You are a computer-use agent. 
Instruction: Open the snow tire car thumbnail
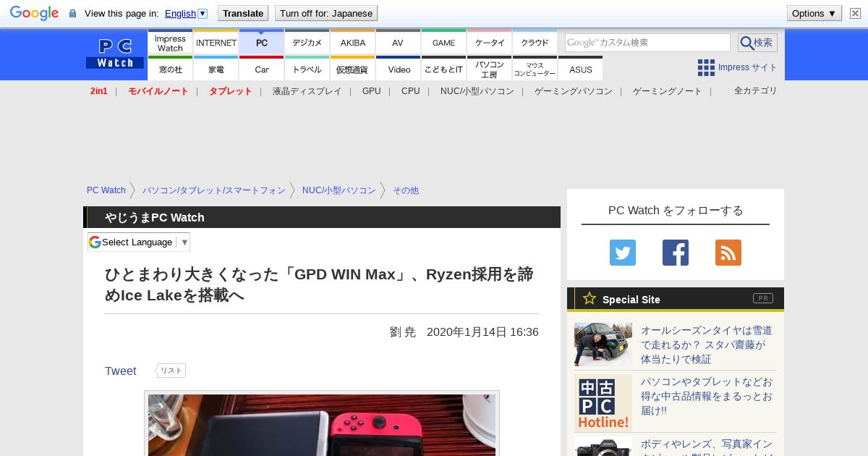(603, 345)
